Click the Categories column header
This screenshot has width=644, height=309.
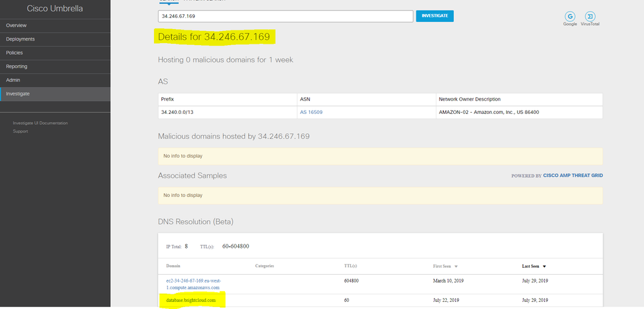pyautogui.click(x=264, y=266)
